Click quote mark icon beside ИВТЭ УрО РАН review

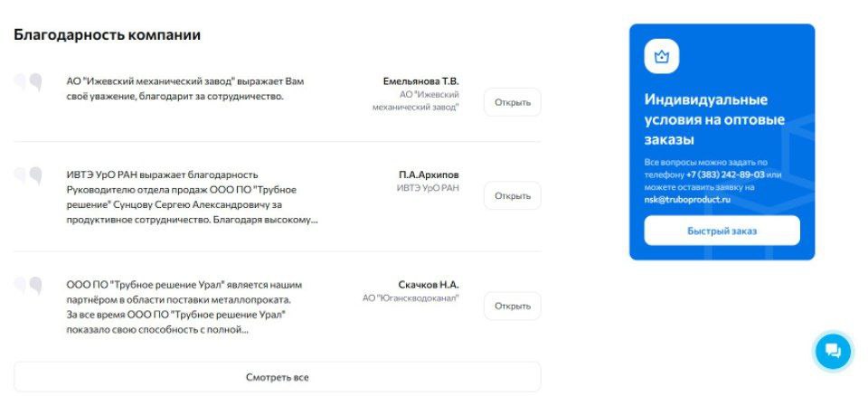(x=28, y=176)
